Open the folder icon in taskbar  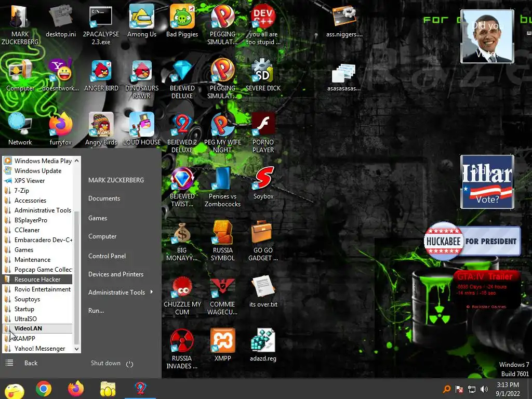click(x=108, y=389)
